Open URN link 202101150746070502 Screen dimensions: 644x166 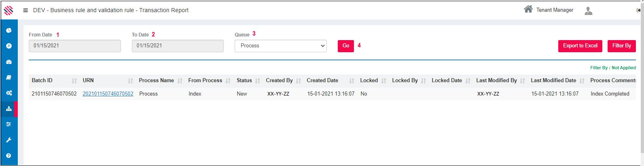tap(108, 94)
